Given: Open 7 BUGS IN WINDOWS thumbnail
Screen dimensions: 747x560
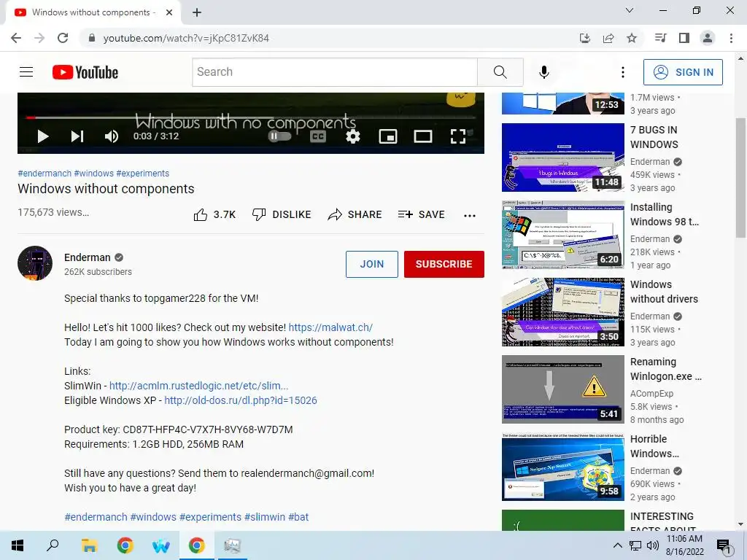Looking at the screenshot, I should (563, 157).
